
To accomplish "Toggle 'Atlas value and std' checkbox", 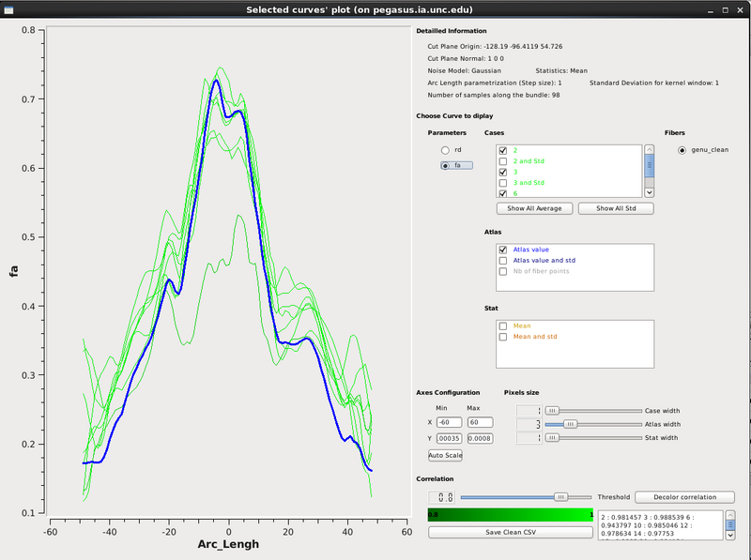I will 503,260.
